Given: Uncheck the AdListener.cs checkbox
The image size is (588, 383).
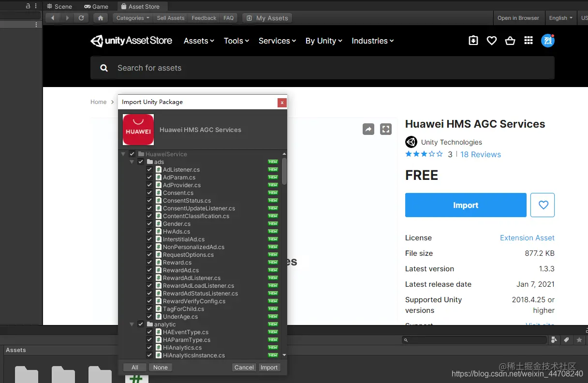Looking at the screenshot, I should [x=149, y=170].
